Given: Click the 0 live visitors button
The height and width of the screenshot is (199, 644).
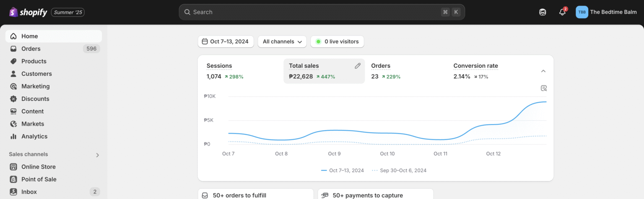Looking at the screenshot, I should (337, 41).
